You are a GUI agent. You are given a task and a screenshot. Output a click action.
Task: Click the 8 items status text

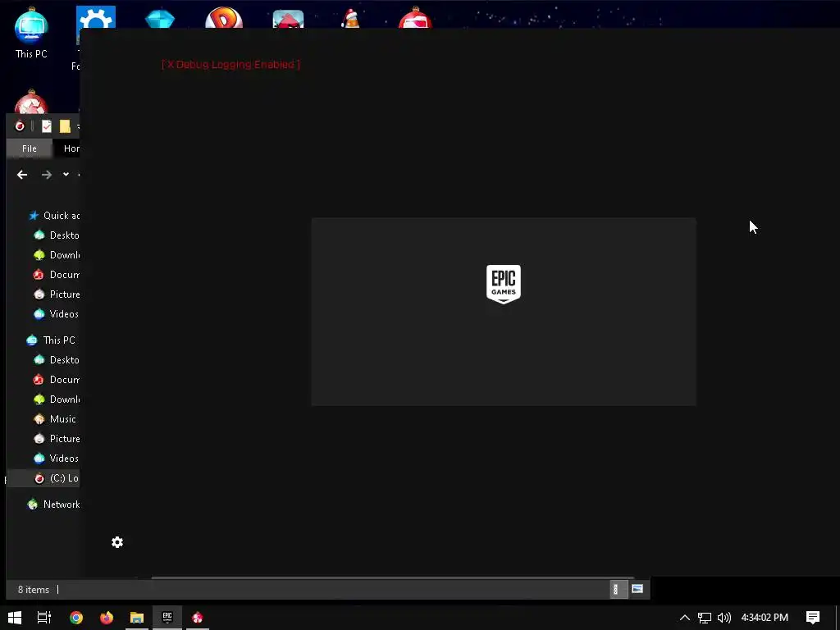click(x=33, y=590)
